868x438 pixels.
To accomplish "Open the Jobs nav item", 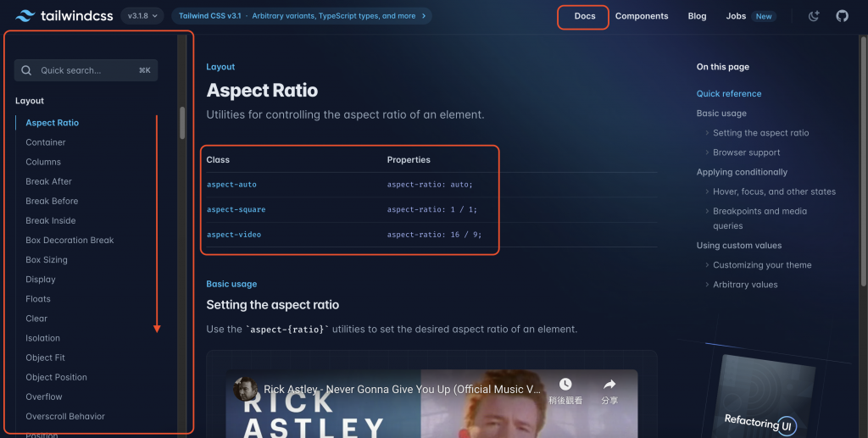I will 736,16.
